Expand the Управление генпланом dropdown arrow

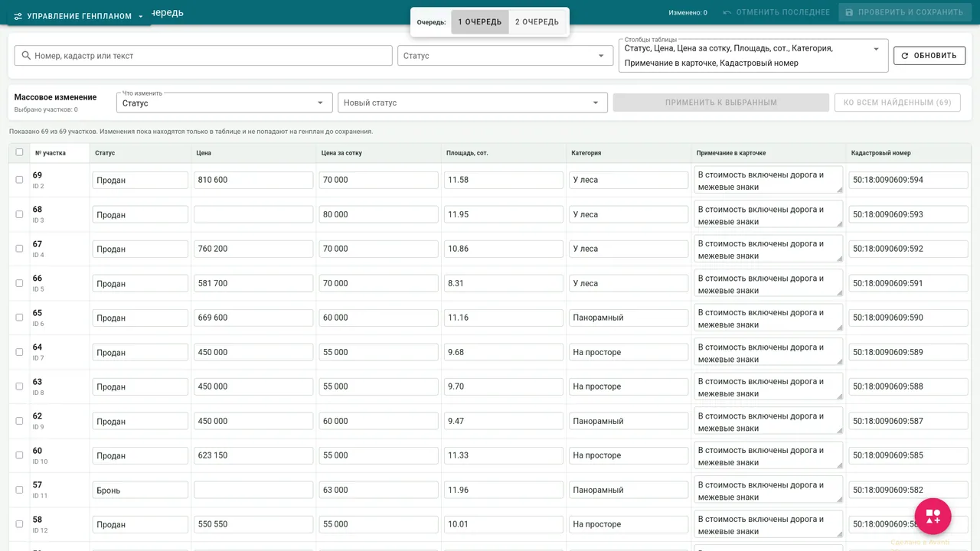coord(141,16)
